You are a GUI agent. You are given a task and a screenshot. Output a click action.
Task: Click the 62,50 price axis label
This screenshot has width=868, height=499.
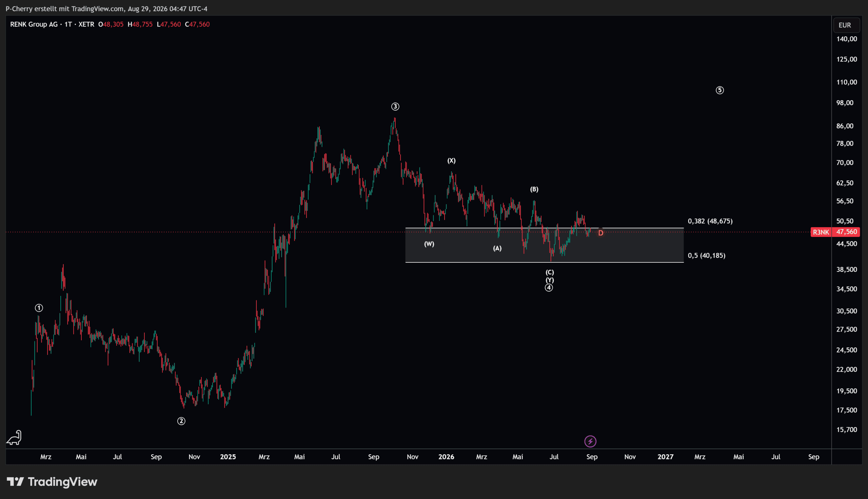(845, 183)
